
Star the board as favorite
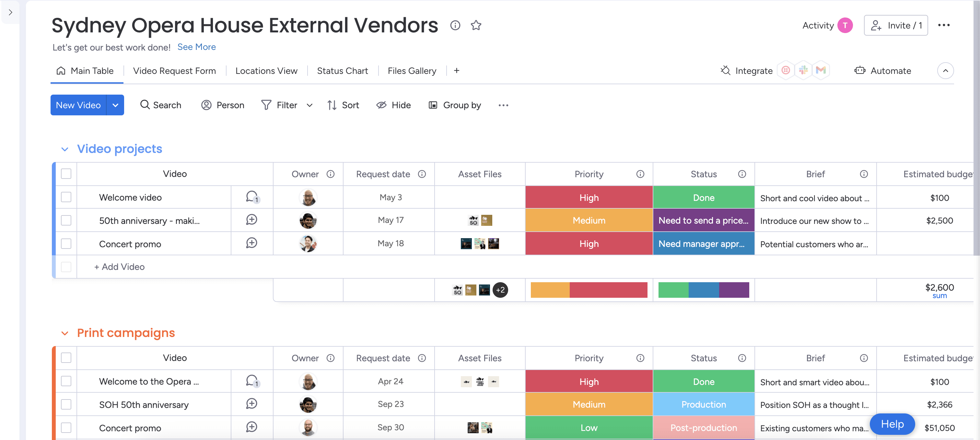pos(476,26)
